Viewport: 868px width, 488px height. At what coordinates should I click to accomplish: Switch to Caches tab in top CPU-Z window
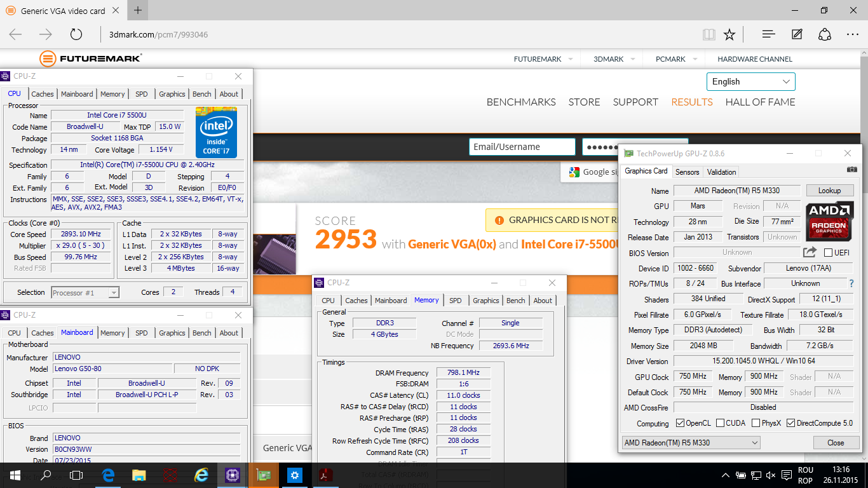(43, 94)
